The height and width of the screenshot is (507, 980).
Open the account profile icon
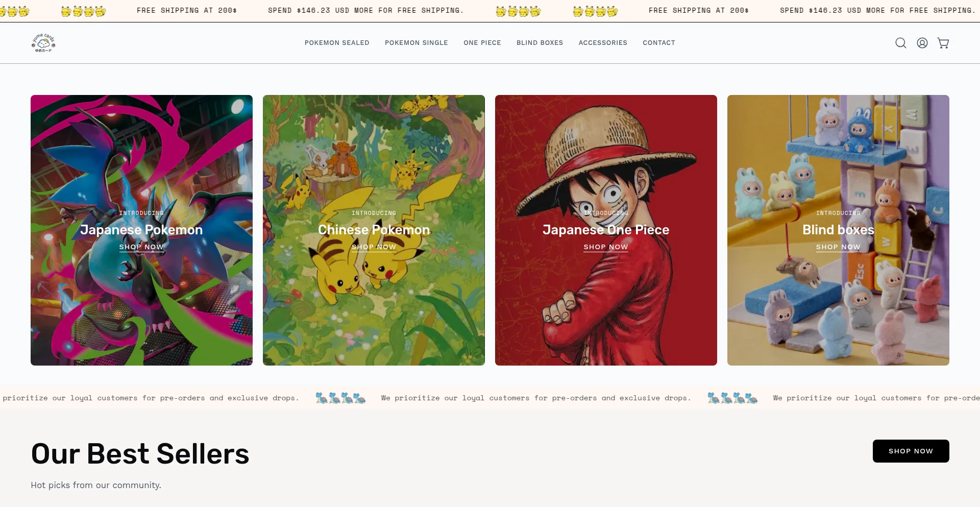[922, 43]
